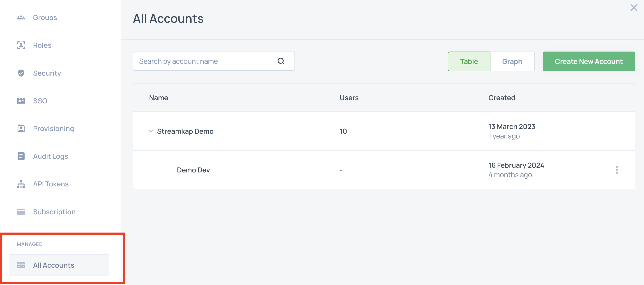Click the SSO icon in sidebar
The height and width of the screenshot is (285, 644).
pos(21,101)
